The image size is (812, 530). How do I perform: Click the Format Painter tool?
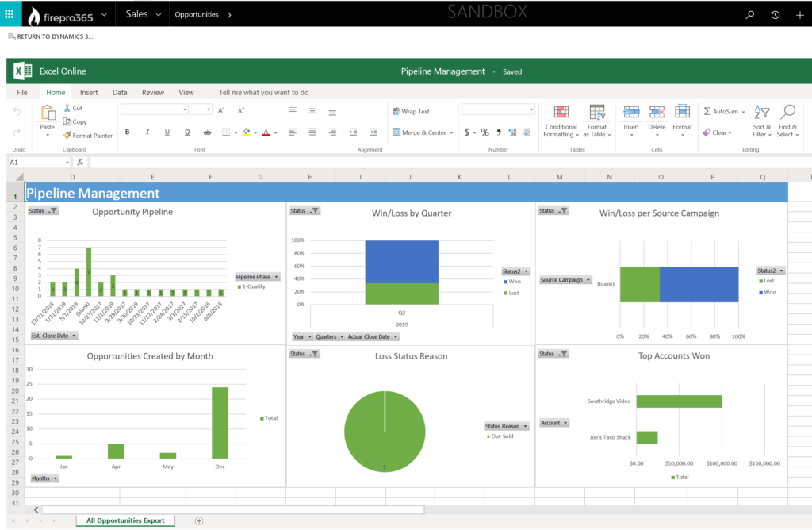pyautogui.click(x=88, y=136)
